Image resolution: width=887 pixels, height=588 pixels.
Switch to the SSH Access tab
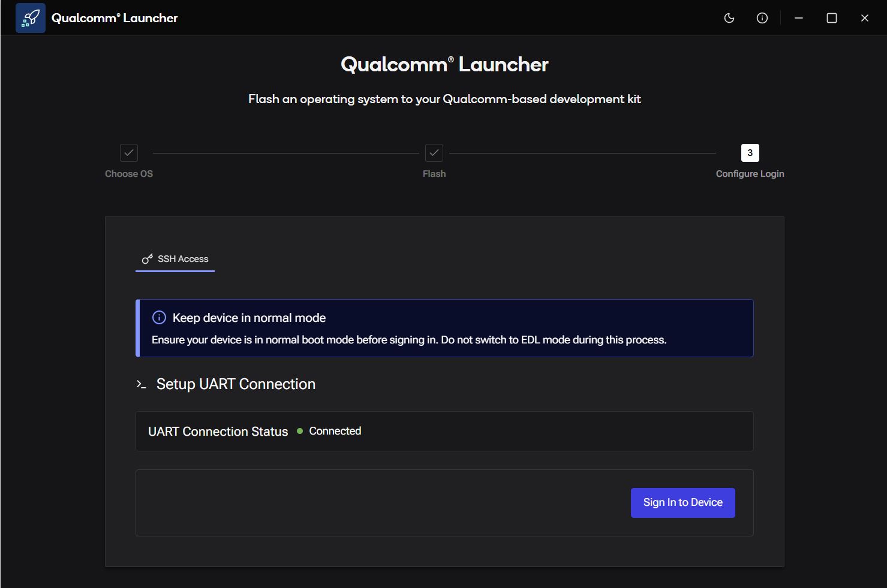coord(175,259)
